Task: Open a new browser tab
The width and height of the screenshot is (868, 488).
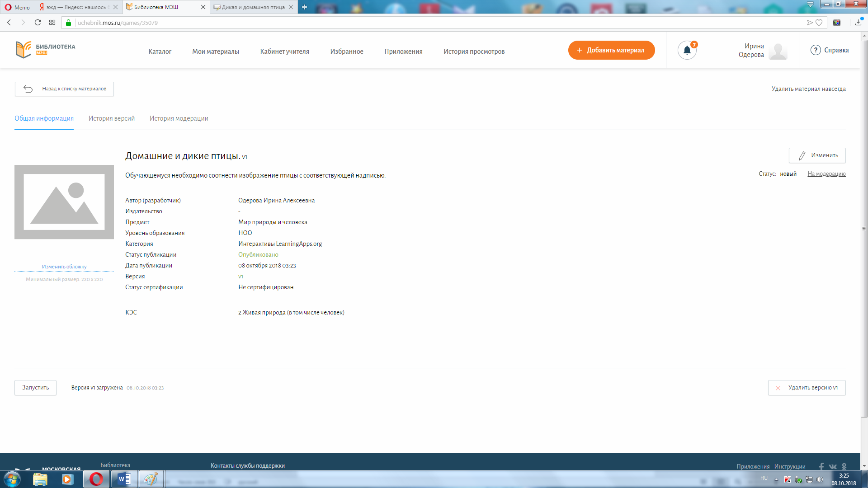Action: [x=304, y=7]
